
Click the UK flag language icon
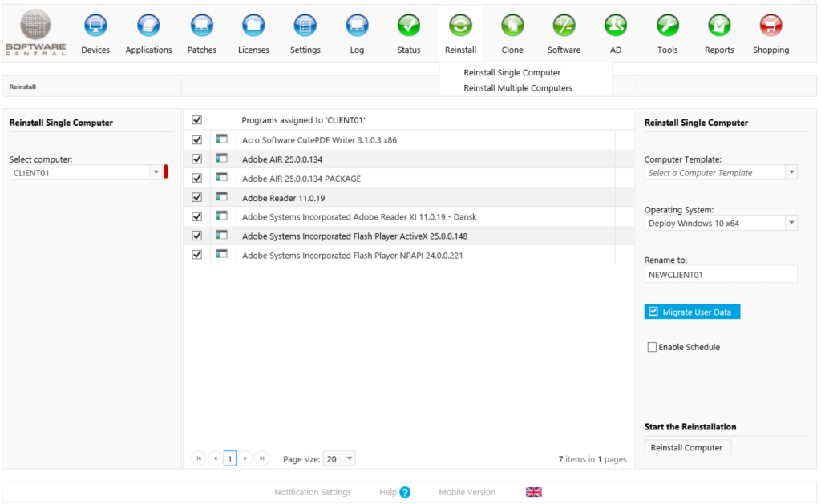[x=533, y=492]
